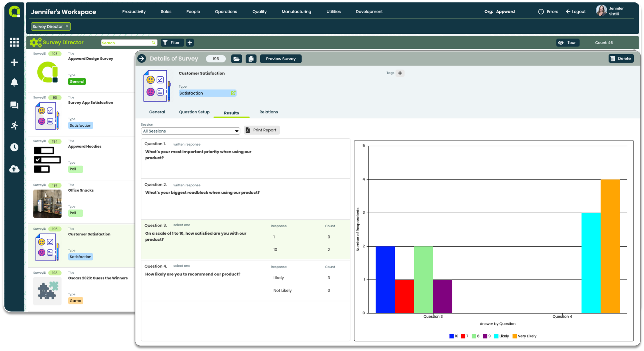Open the Office Snacks survey thumbnail
Image resolution: width=644 pixels, height=351 pixels.
[x=47, y=203]
